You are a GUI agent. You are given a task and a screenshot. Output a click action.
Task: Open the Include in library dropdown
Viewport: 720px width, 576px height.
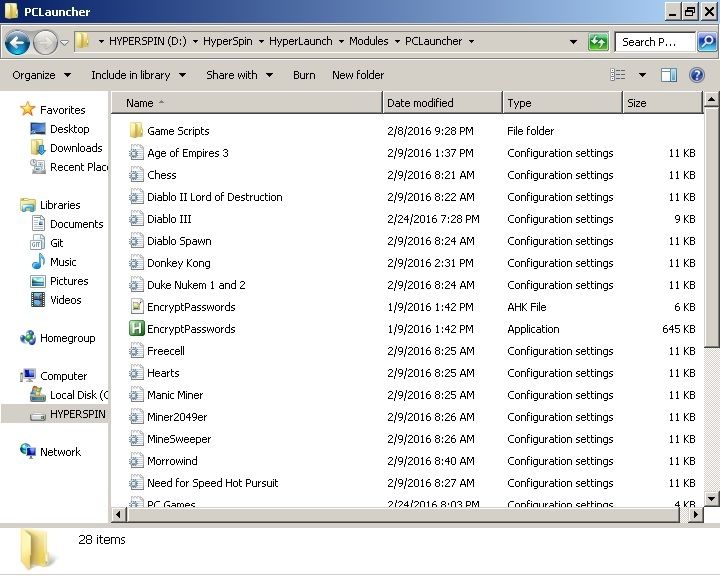(x=138, y=75)
